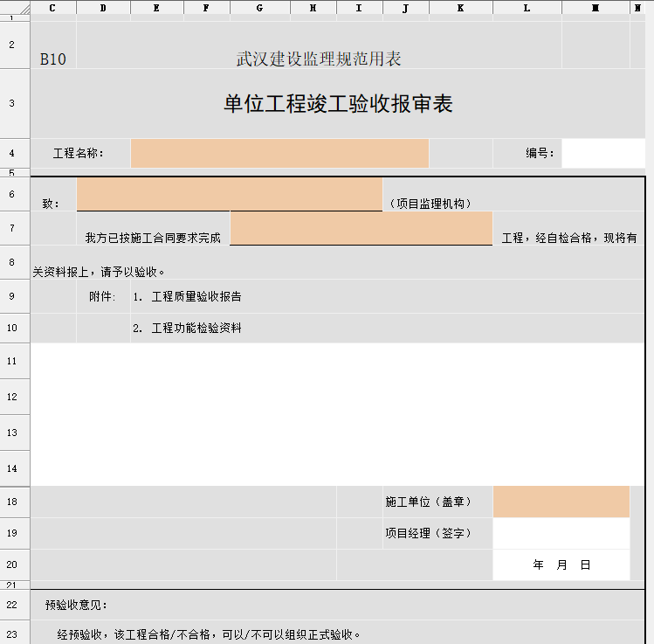Click the orange cell after 致:
654x644 pixels.
pyautogui.click(x=230, y=194)
